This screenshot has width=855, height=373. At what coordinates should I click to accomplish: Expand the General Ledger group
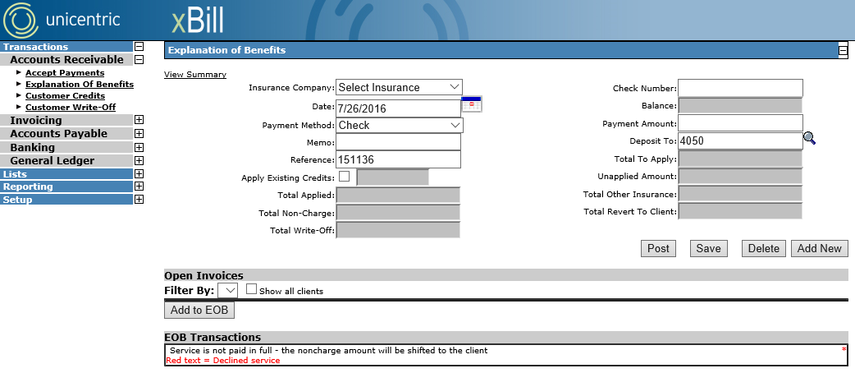click(139, 161)
